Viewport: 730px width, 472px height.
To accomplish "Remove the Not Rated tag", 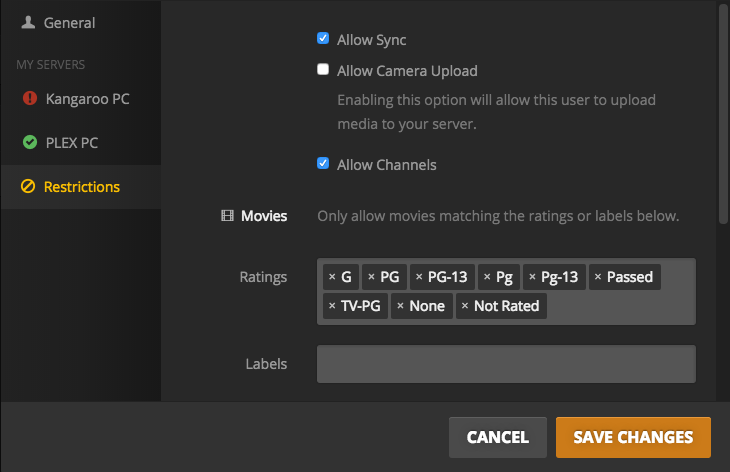I will 465,306.
